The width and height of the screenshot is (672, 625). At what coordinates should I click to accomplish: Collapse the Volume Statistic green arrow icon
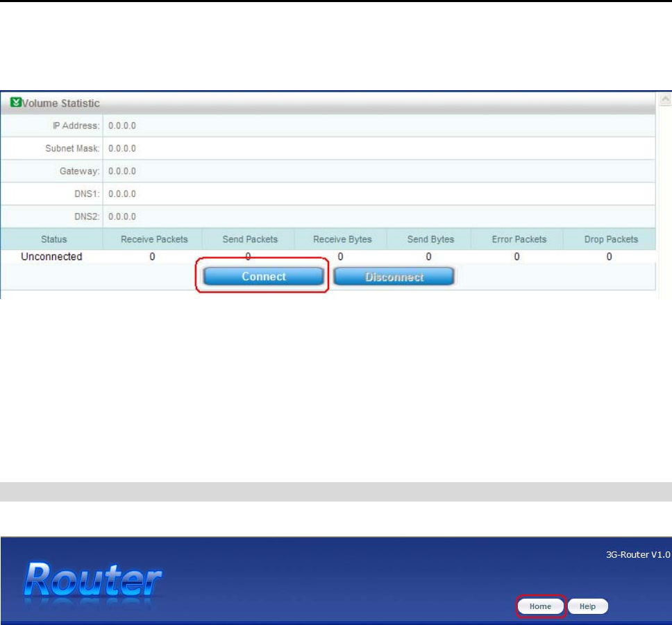click(15, 103)
